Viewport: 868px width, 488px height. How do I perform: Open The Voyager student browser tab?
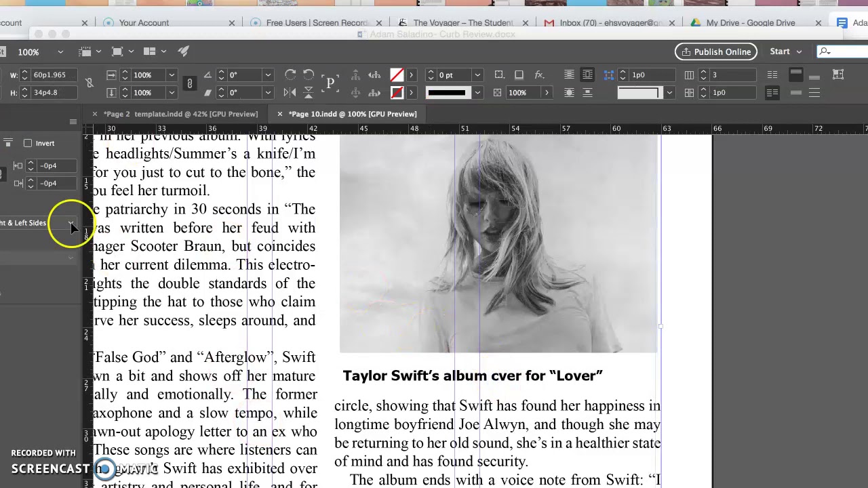point(463,22)
